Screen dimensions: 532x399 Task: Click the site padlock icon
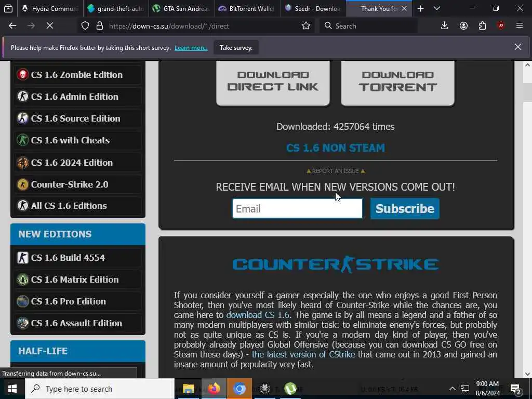(99, 26)
